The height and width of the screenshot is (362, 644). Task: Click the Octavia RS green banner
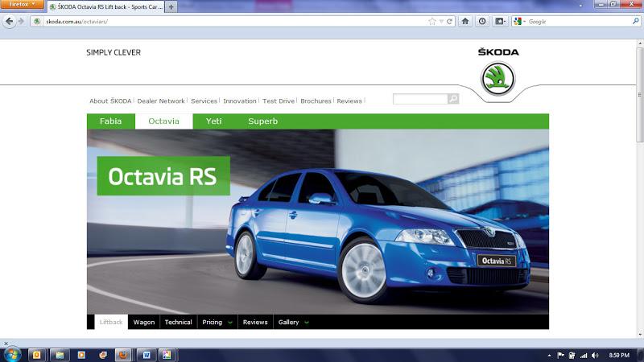tap(163, 176)
